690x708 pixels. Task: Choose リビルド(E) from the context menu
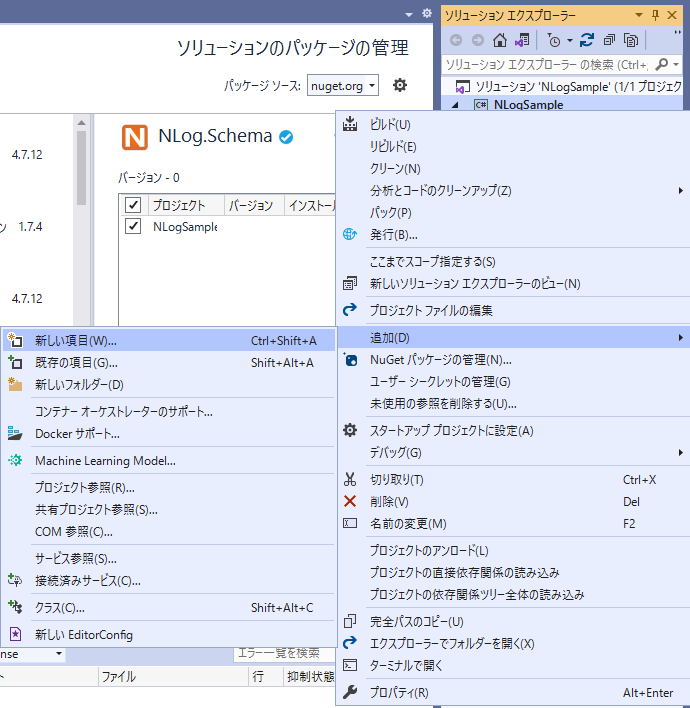tap(514, 146)
